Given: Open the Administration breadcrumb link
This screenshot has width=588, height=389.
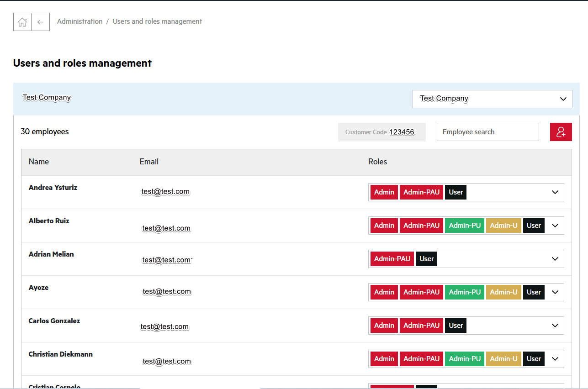Looking at the screenshot, I should (79, 21).
